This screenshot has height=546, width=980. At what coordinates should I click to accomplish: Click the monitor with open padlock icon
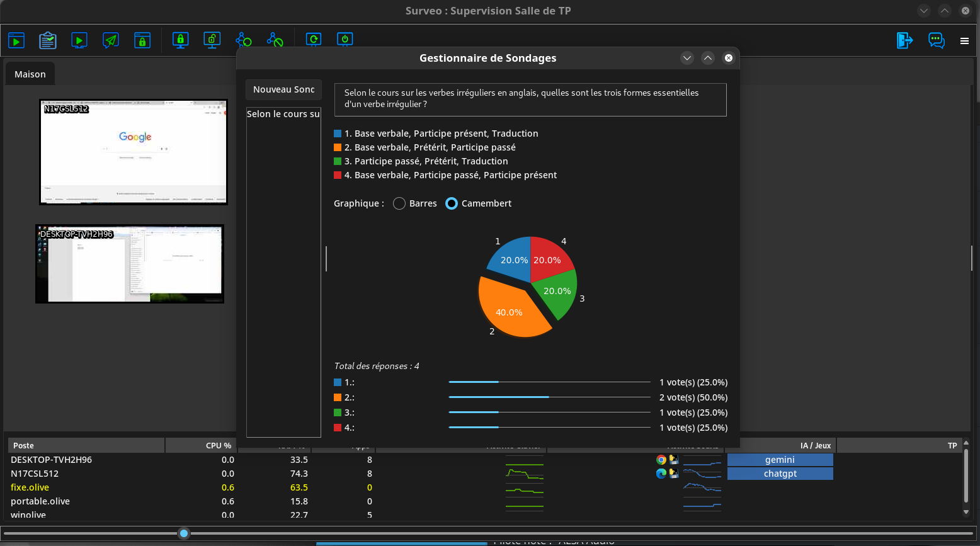click(x=212, y=41)
